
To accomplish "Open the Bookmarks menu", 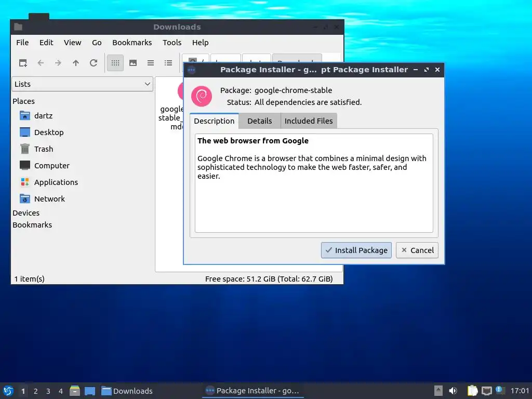I will (132, 43).
